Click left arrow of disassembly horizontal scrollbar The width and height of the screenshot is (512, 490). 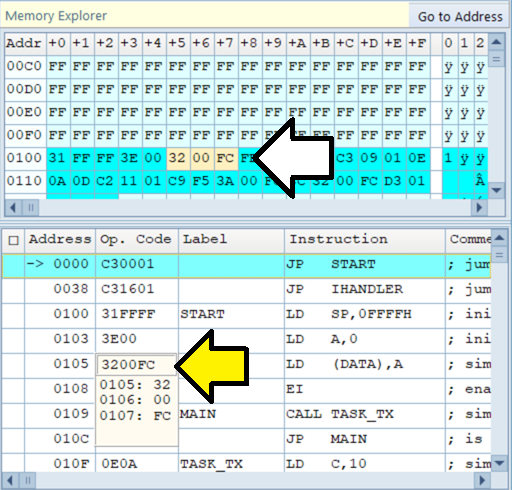point(10,480)
